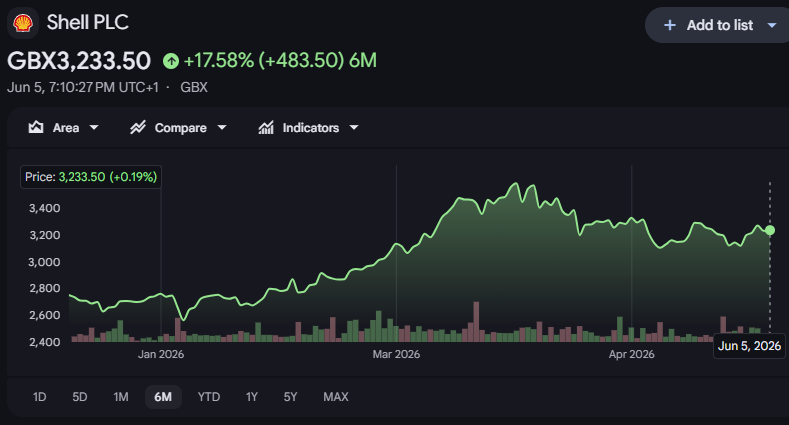This screenshot has width=789, height=425.
Task: Click the plus icon in Add to list
Action: pos(669,25)
